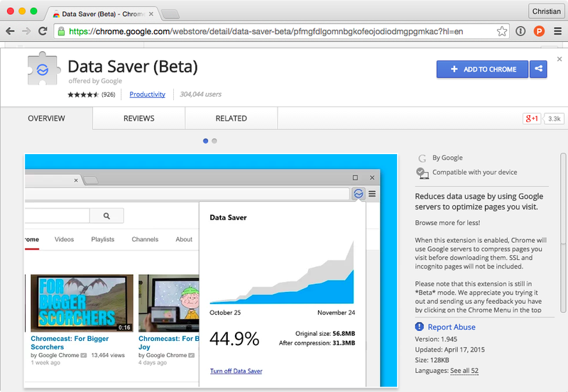Switch to the Overview tab
Viewport: 568px width, 392px height.
[x=46, y=118]
